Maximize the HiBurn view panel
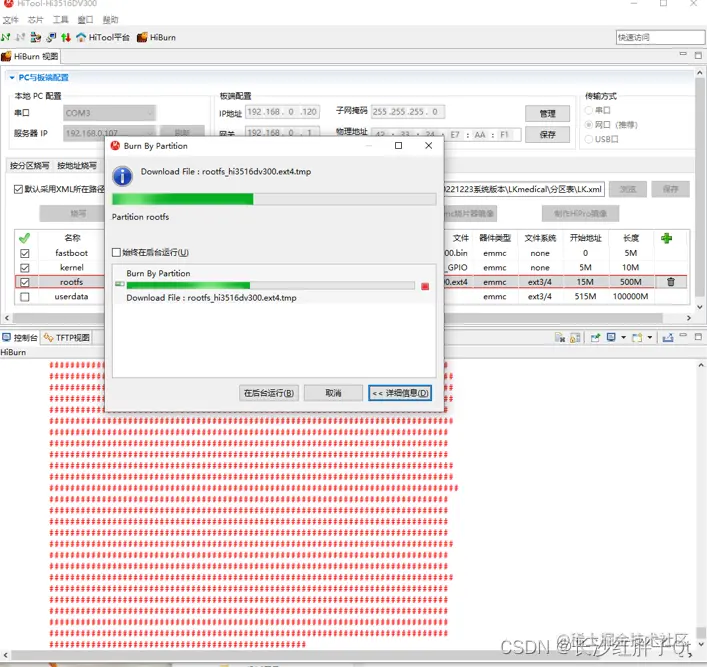The image size is (707, 667). pyautogui.click(x=698, y=55)
